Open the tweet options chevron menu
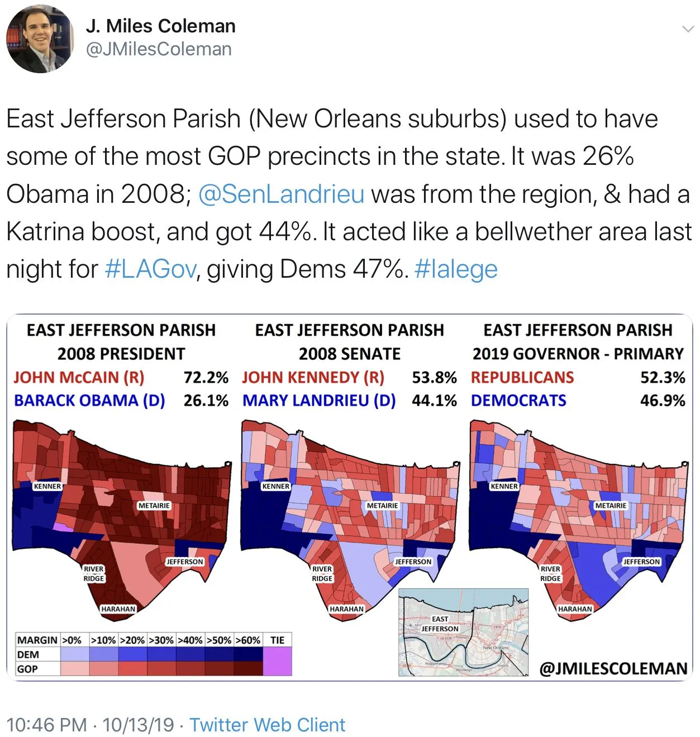 tap(688, 29)
